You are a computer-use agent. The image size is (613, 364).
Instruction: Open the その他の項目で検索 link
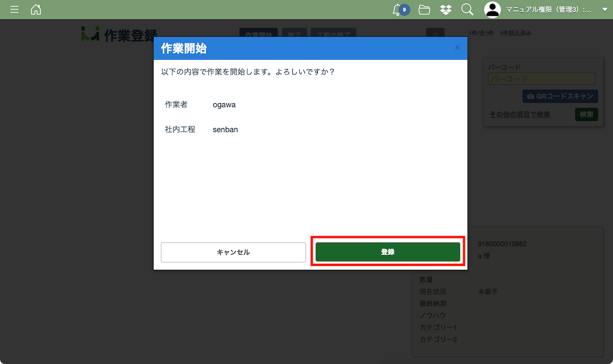[x=520, y=115]
